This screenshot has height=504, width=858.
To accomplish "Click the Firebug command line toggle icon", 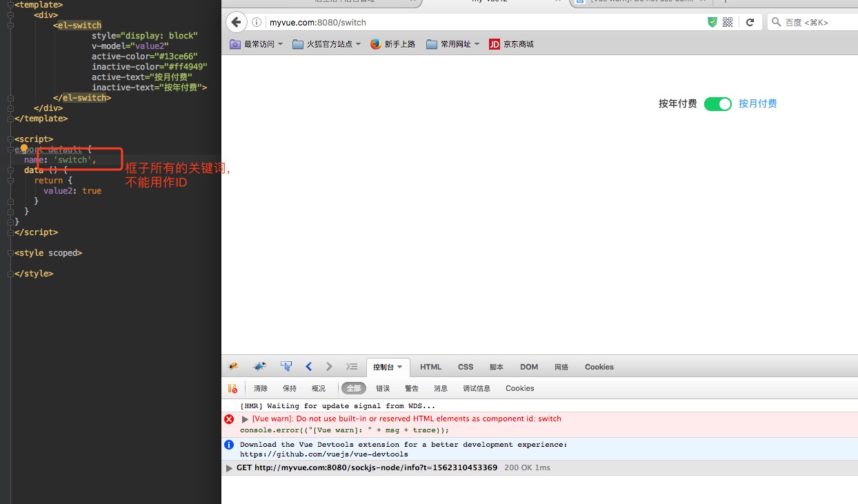I will pyautogui.click(x=352, y=367).
